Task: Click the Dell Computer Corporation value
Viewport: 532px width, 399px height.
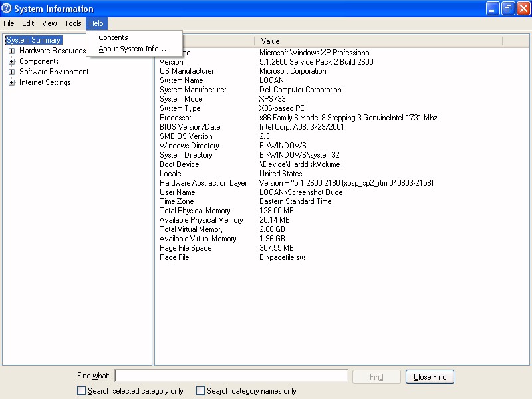Action: coord(301,90)
